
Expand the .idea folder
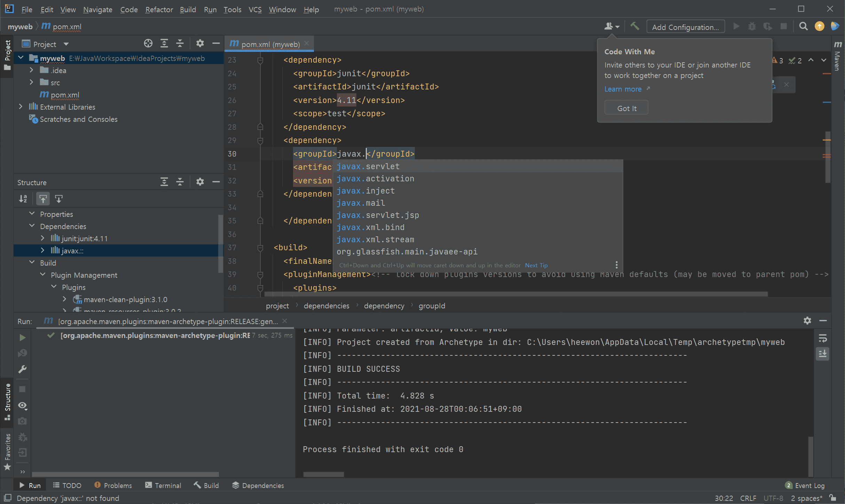(31, 70)
